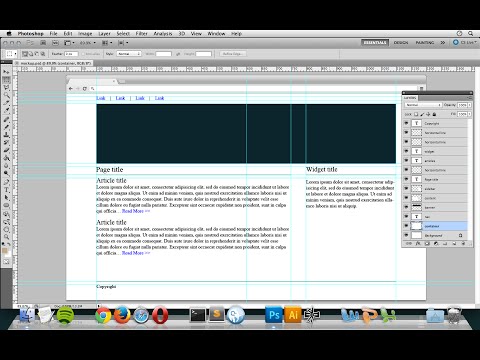The height and width of the screenshot is (360, 480).
Task: Hide the articles layer
Action: point(406,160)
